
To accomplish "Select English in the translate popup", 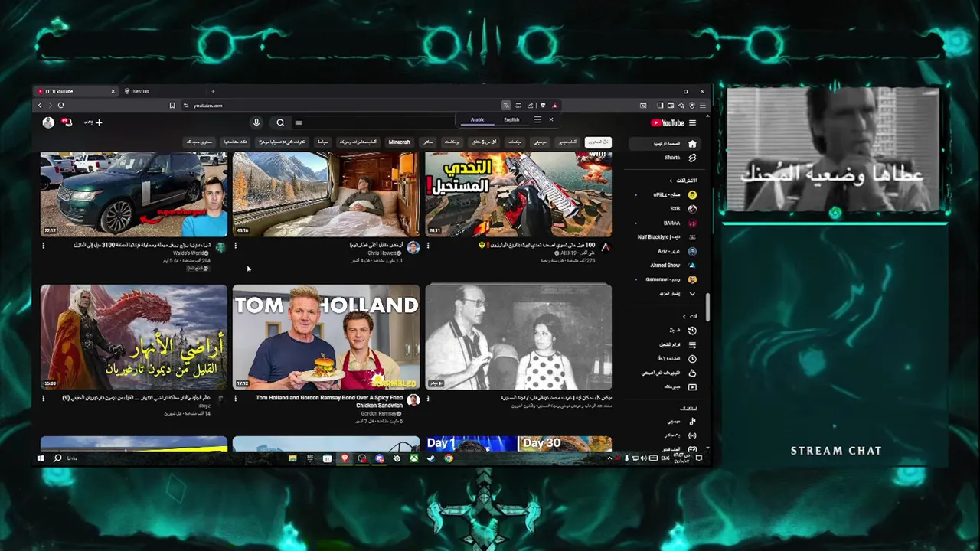I will click(x=511, y=119).
